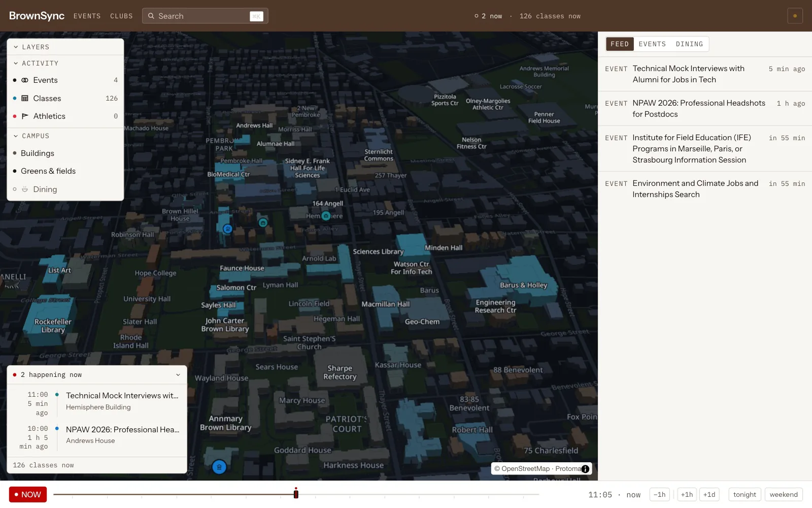Select Nelson Fitness Ctr on the map
Image resolution: width=812 pixels, height=508 pixels.
tap(471, 143)
